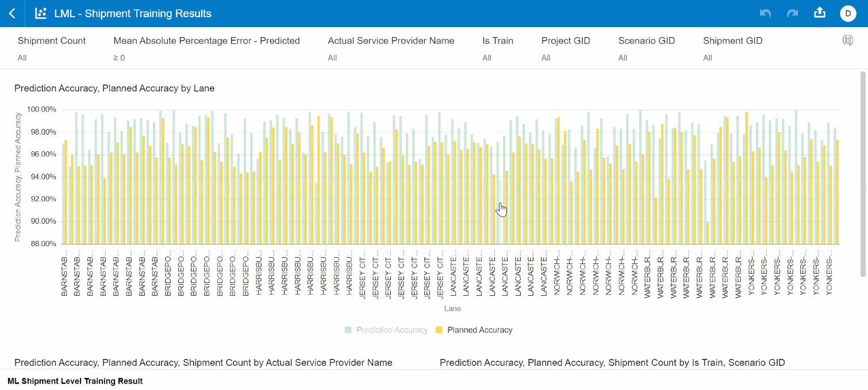Click the LML - Shipment Training Results title
Viewport: 868px width, 390px height.
click(133, 13)
